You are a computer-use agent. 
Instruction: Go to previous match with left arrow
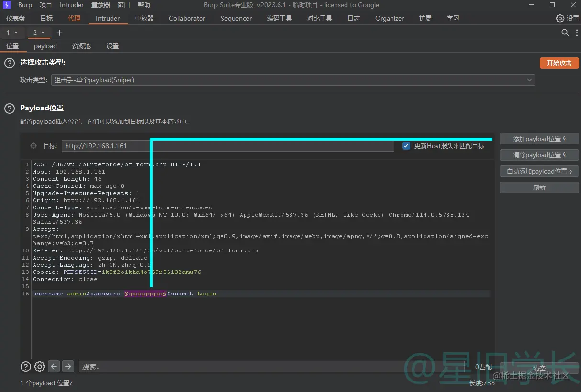(x=54, y=366)
